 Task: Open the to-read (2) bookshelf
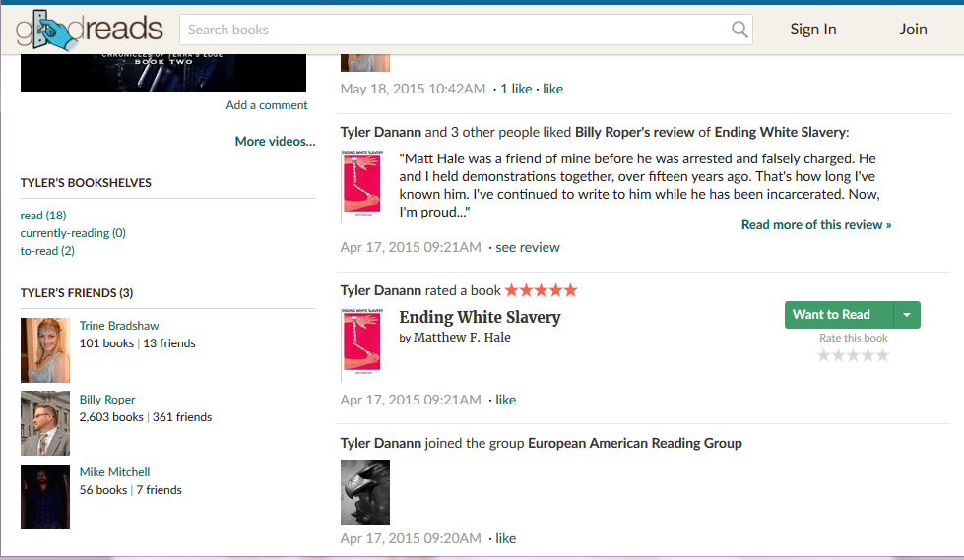click(47, 251)
